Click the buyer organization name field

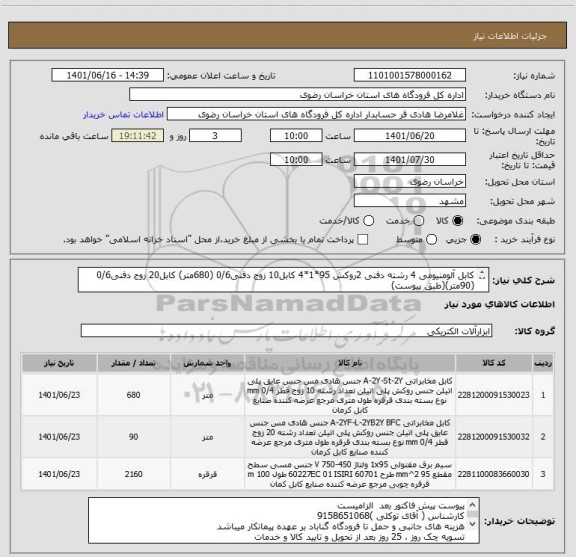pos(298,95)
